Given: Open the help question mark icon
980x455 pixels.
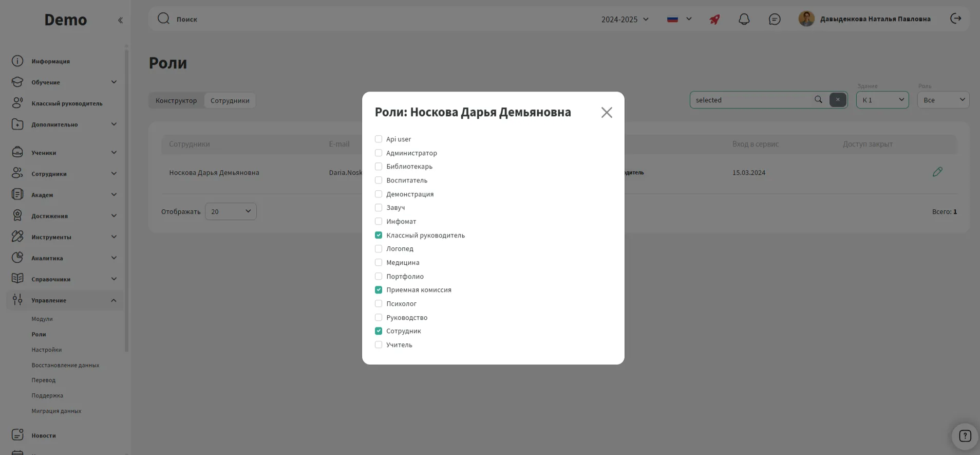Looking at the screenshot, I should 965,436.
